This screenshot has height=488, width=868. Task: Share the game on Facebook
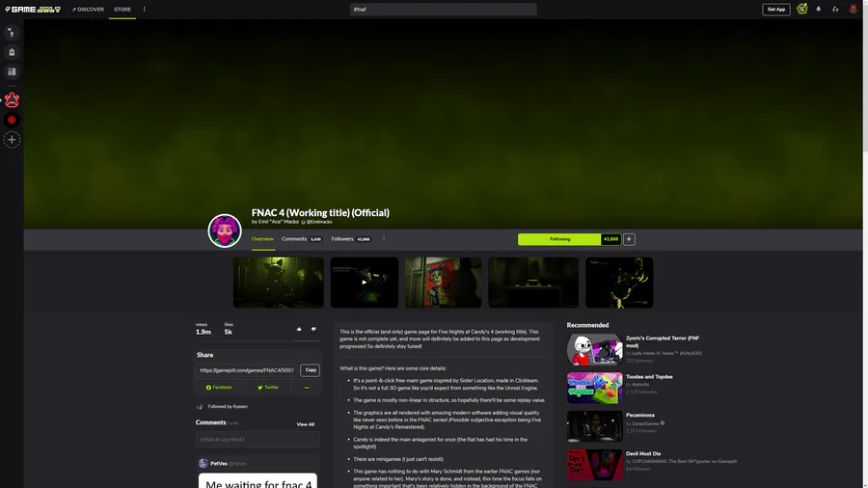pyautogui.click(x=219, y=388)
